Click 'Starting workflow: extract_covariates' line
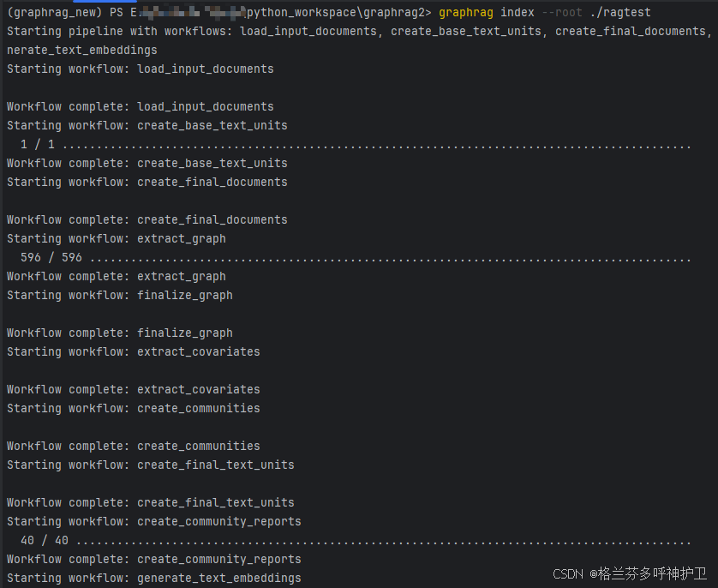 click(x=134, y=351)
